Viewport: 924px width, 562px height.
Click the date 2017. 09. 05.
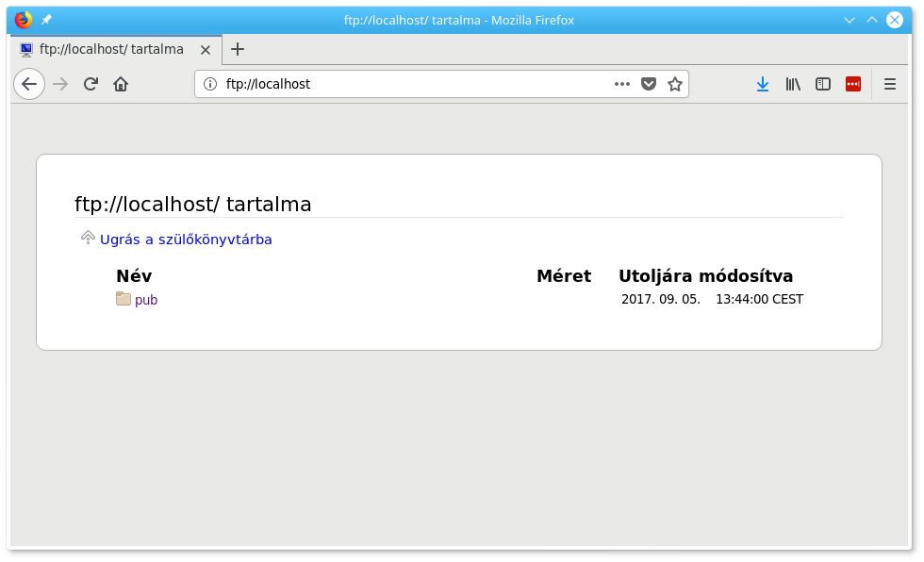tap(661, 299)
